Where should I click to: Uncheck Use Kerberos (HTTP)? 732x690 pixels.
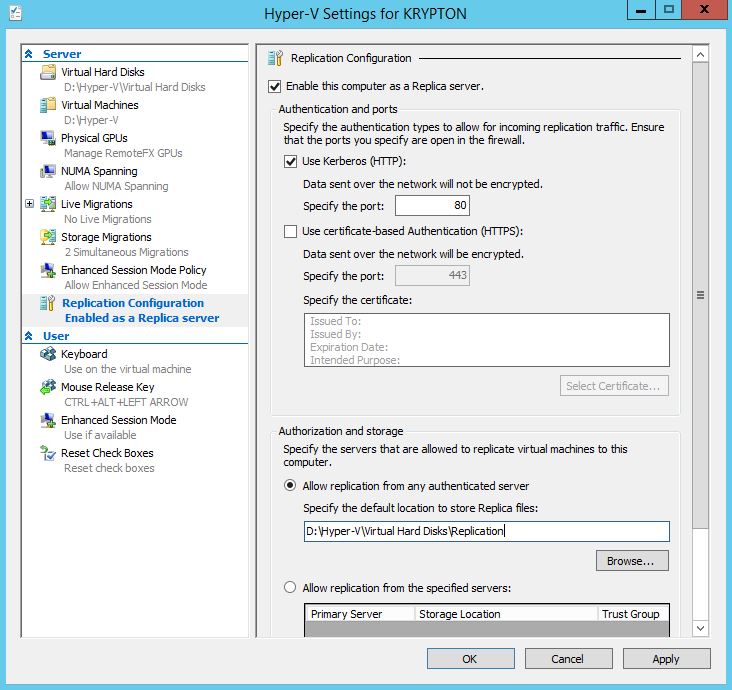click(x=290, y=162)
